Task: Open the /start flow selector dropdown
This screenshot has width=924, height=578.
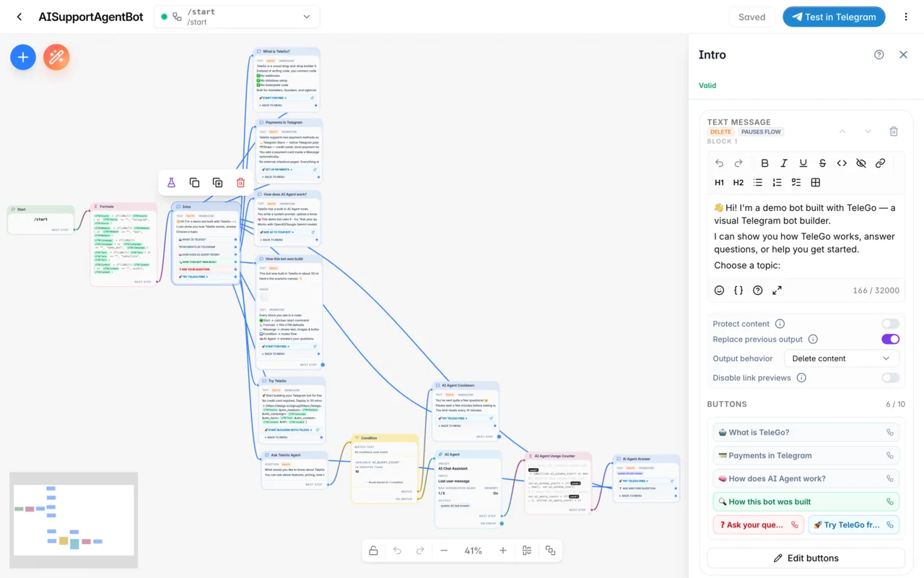Action: click(x=237, y=17)
